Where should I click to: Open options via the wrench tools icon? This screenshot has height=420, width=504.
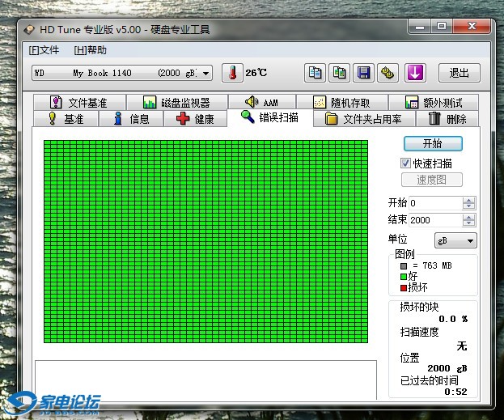coord(388,73)
